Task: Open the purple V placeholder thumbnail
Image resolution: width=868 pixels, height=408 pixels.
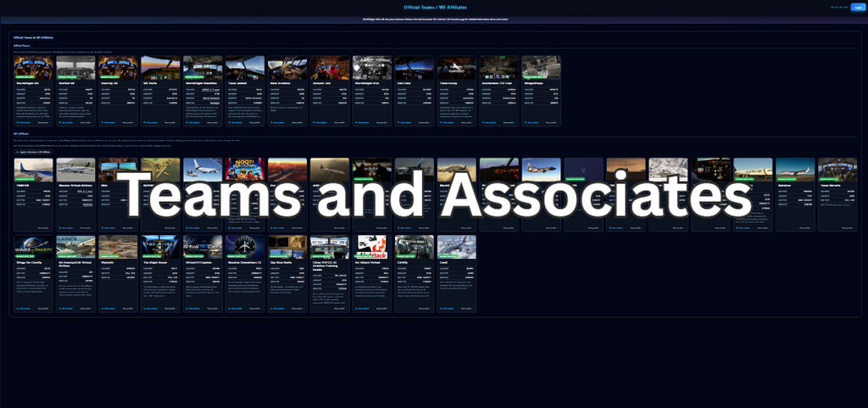Action: click(583, 170)
